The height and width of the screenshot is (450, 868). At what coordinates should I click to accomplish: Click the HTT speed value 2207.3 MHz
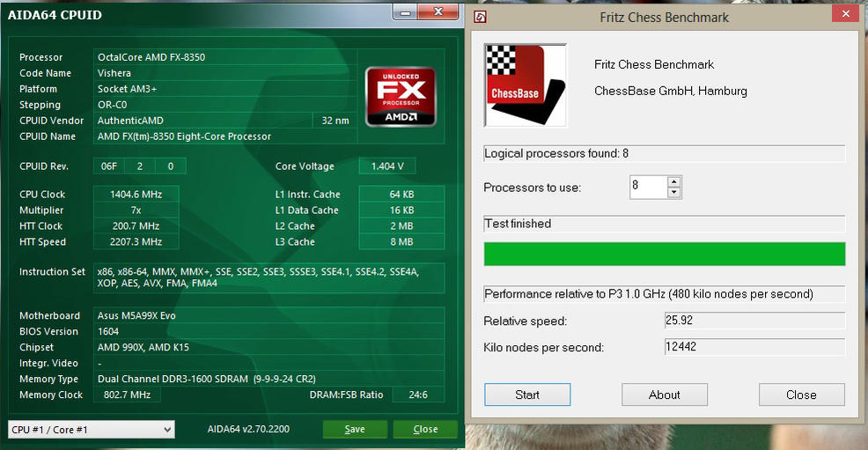click(x=136, y=242)
